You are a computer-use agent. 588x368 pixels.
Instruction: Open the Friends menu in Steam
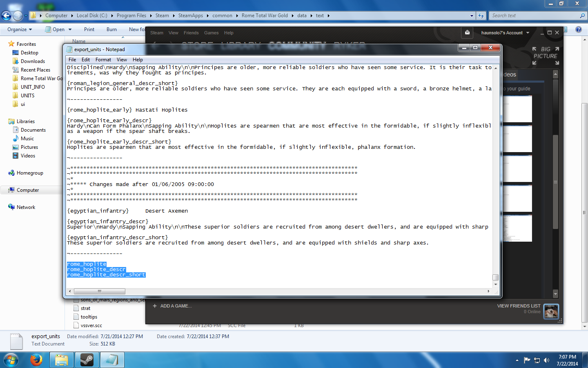coord(191,33)
